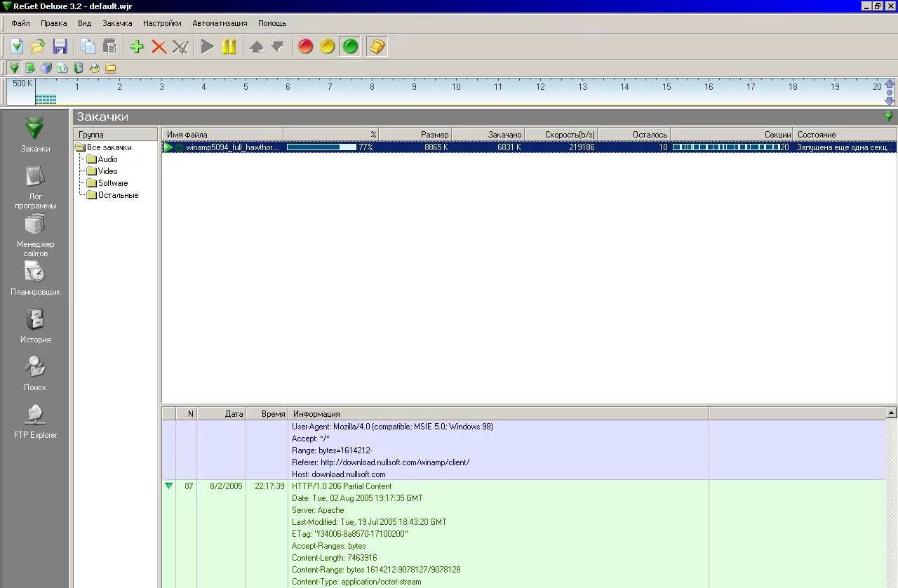Sort downloads by the Размер column header

click(415, 134)
